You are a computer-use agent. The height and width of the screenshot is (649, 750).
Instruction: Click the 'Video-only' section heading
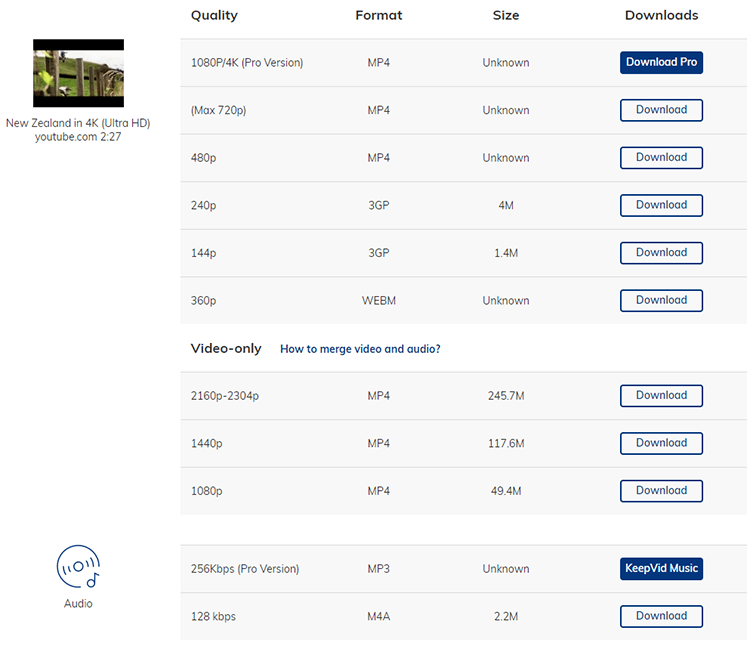[226, 349]
